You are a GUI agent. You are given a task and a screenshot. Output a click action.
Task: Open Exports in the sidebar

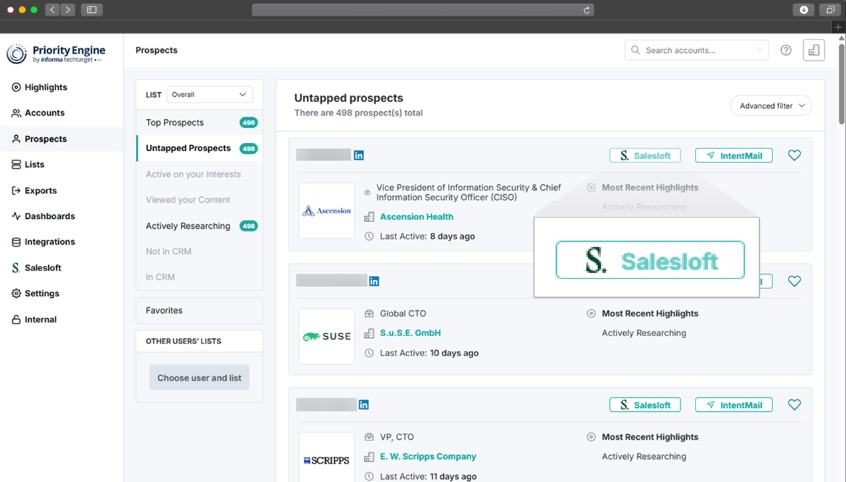tap(34, 191)
